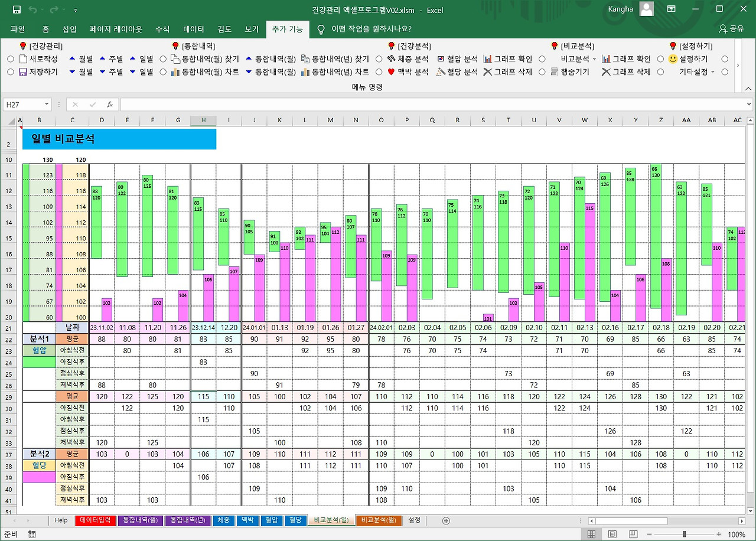Open the 파일 tab

point(18,29)
